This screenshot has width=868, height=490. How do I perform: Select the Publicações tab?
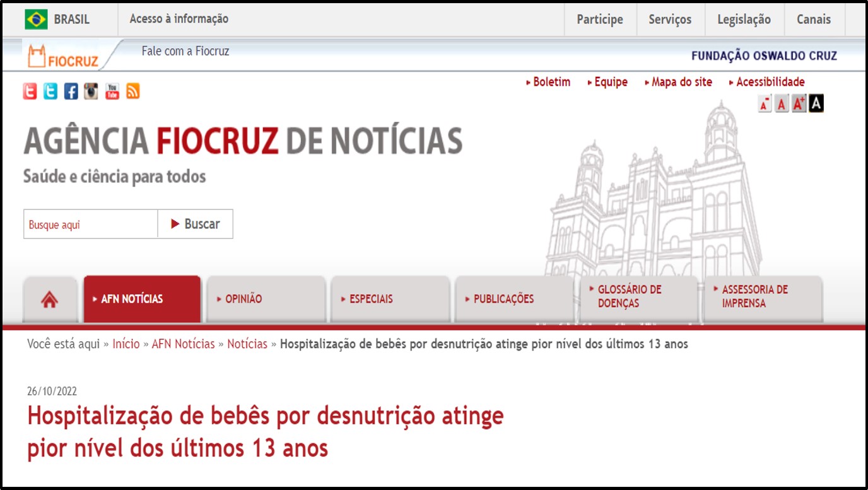pos(514,300)
